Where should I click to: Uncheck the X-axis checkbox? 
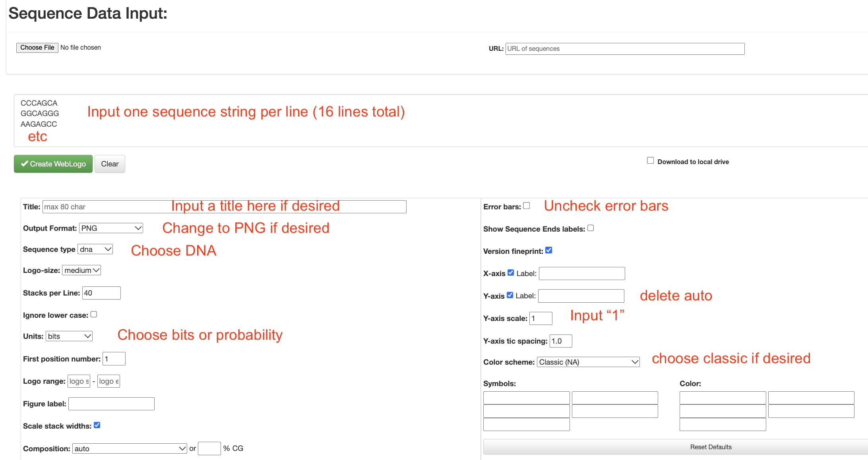[511, 273]
